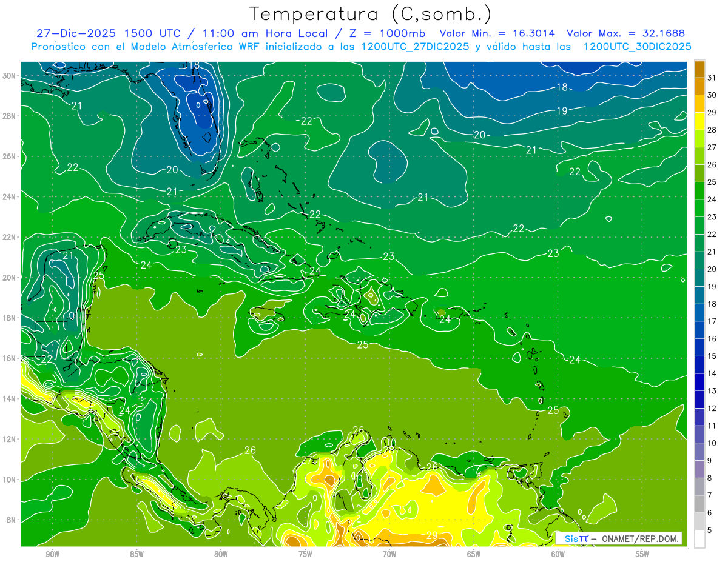Click color legend value '16'
Screen dimensions: 728x562
tap(712, 339)
